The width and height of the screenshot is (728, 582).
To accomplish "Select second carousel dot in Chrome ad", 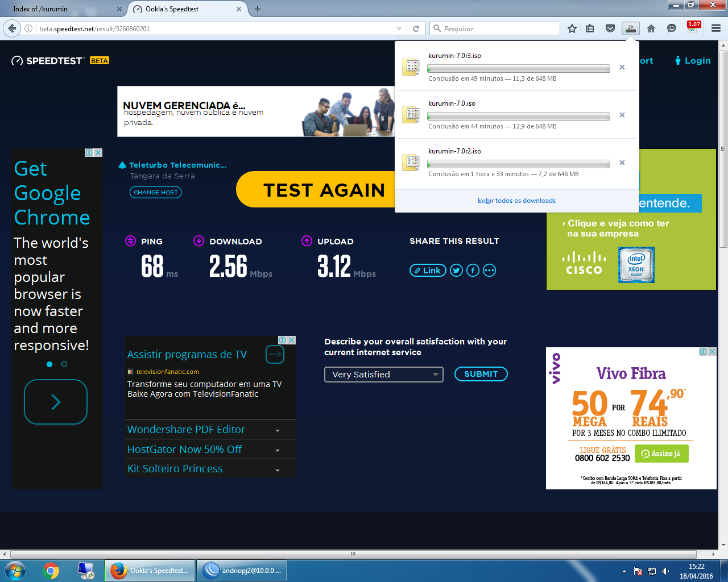I will pos(64,364).
